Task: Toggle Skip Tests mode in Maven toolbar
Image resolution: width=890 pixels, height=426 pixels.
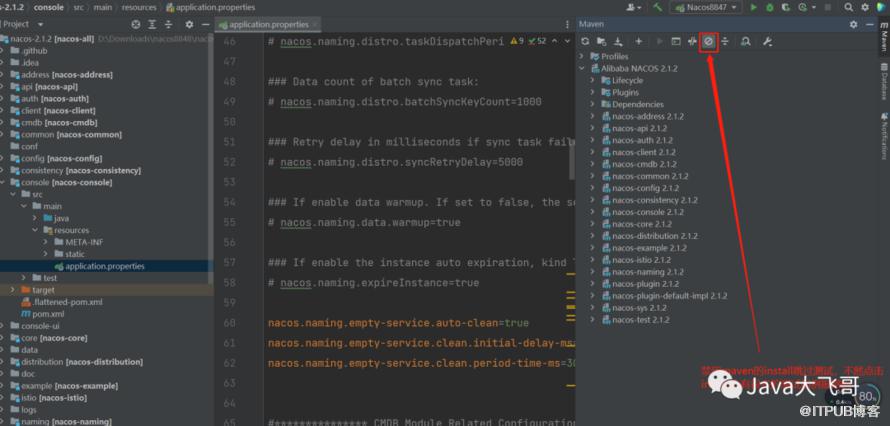Action: pos(708,42)
